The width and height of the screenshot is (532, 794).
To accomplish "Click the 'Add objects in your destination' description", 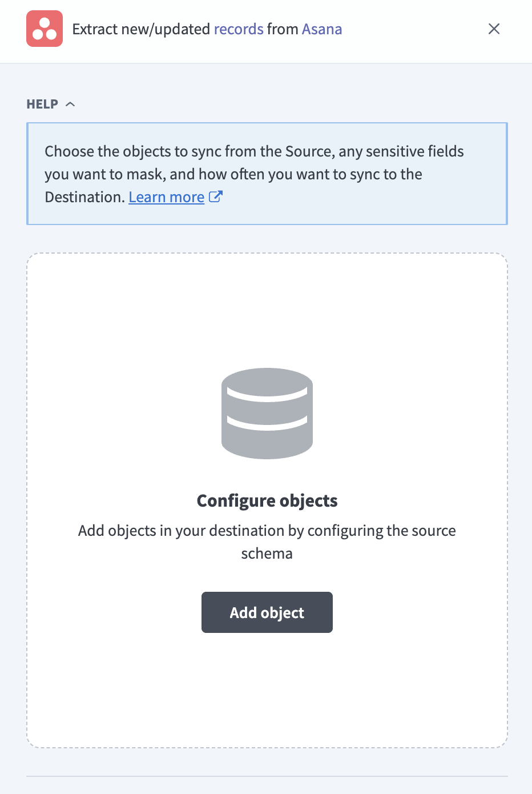I will (x=267, y=531).
